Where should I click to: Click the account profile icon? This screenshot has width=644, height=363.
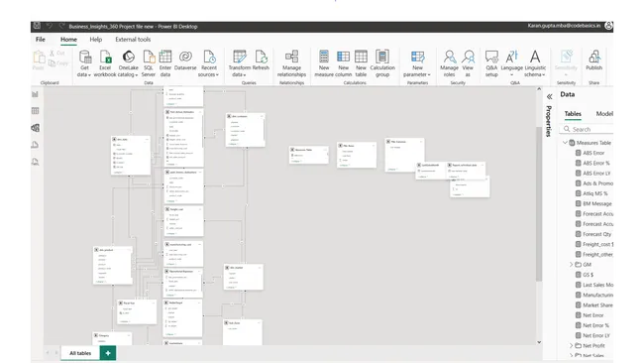[608, 26]
